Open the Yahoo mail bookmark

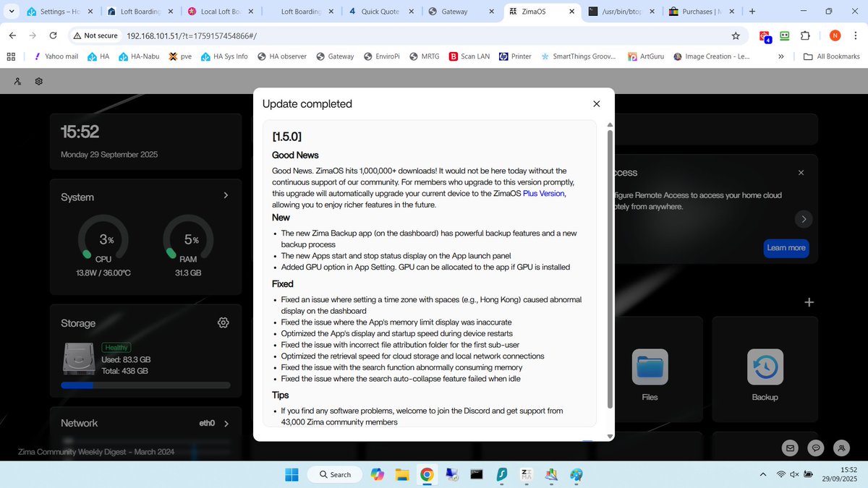pyautogui.click(x=56, y=56)
